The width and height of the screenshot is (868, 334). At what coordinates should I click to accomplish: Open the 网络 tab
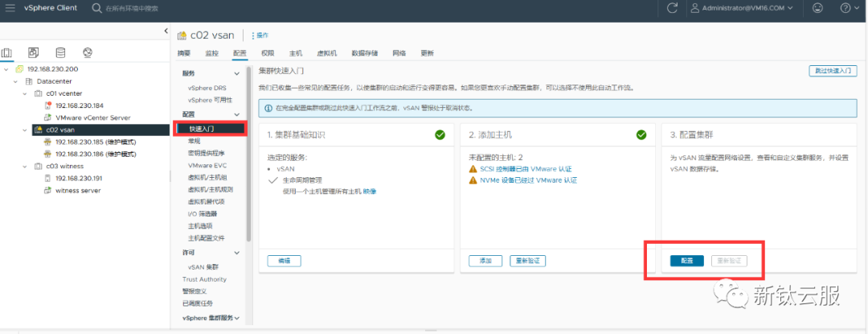pyautogui.click(x=399, y=53)
